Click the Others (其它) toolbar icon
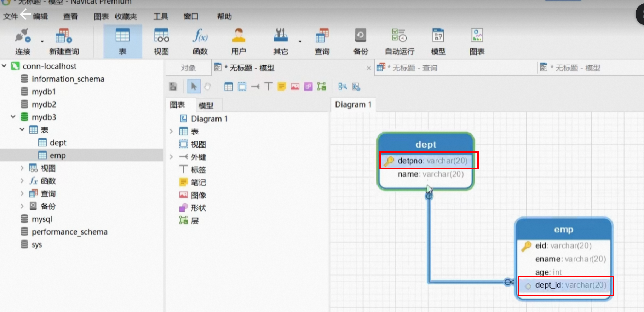Viewport: 644px width, 312px height. [x=281, y=41]
